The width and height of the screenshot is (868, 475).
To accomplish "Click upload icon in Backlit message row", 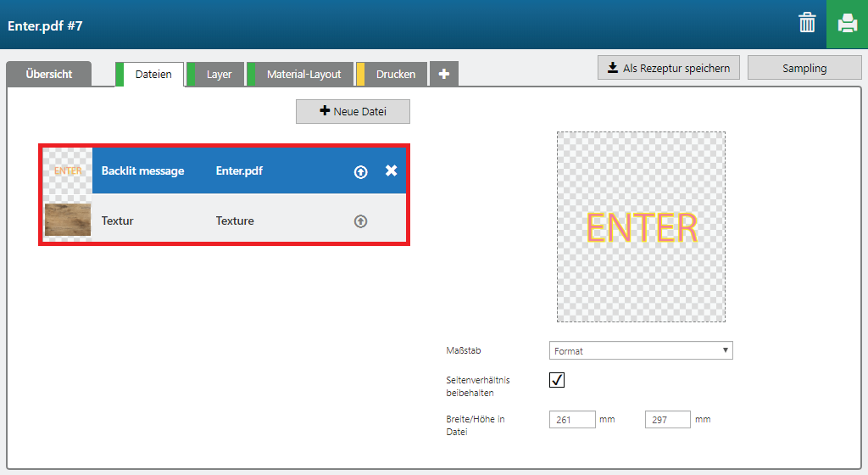I will [360, 171].
